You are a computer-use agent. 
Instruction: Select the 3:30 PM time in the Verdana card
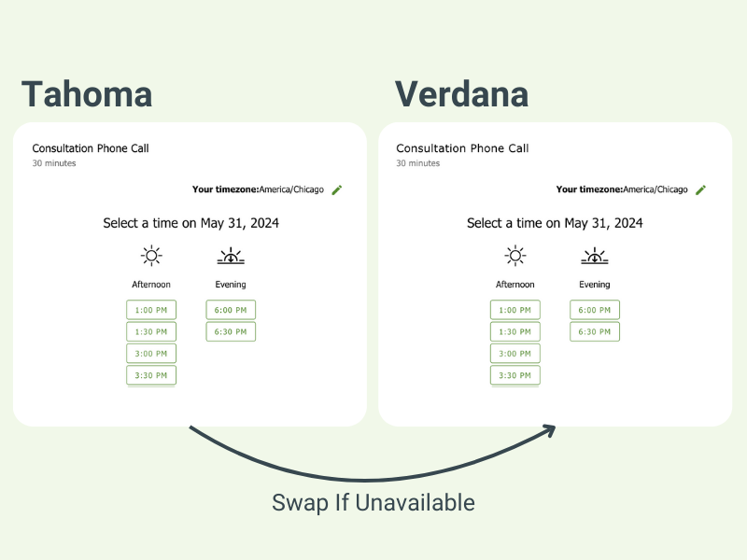tap(514, 374)
